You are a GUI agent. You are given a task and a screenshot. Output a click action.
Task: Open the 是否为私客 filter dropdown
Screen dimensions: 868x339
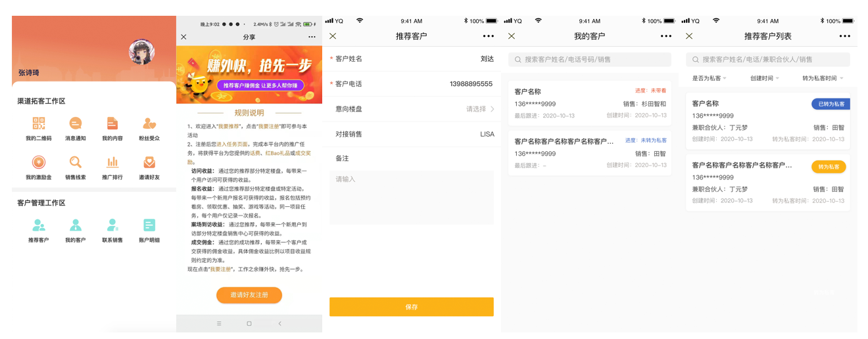(709, 78)
